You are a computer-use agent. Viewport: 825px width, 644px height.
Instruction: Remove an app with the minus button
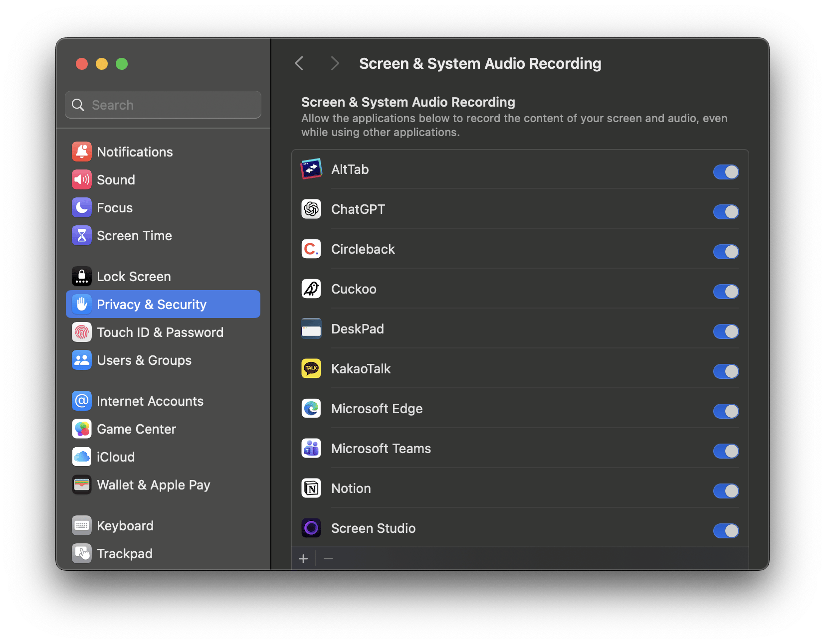click(328, 559)
